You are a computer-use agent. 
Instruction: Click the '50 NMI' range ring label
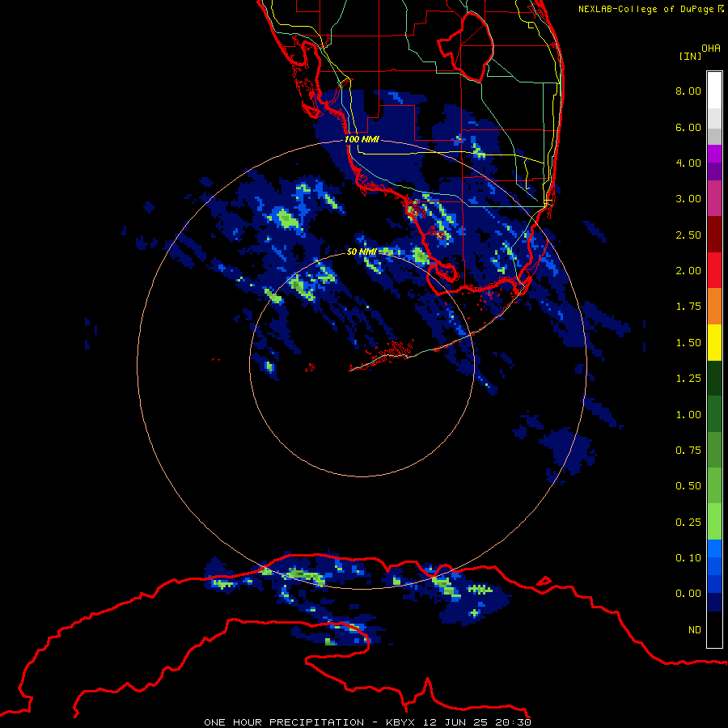362,252
